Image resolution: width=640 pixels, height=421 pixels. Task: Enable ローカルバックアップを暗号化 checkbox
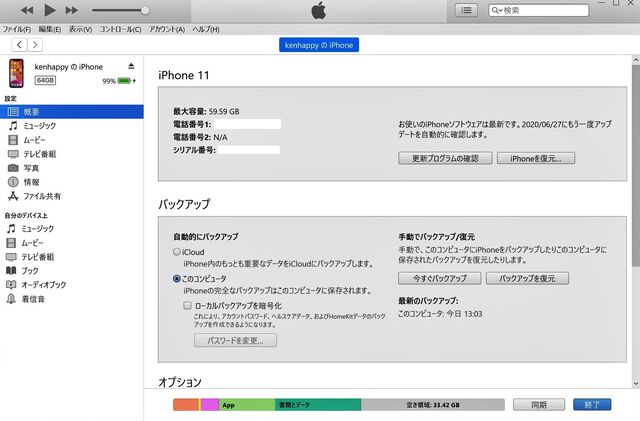click(x=187, y=305)
